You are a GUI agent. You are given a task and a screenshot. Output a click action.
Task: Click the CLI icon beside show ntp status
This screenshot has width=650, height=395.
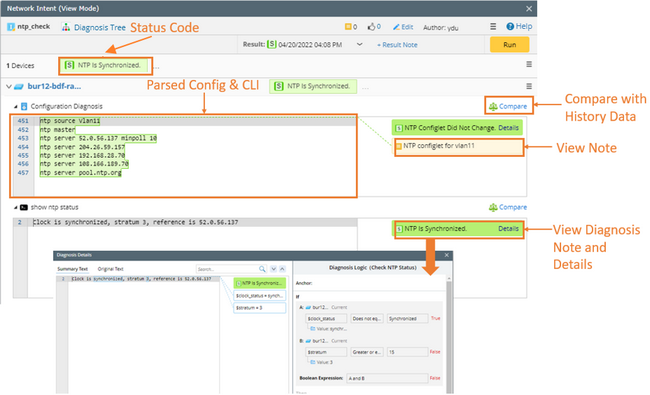[24, 207]
